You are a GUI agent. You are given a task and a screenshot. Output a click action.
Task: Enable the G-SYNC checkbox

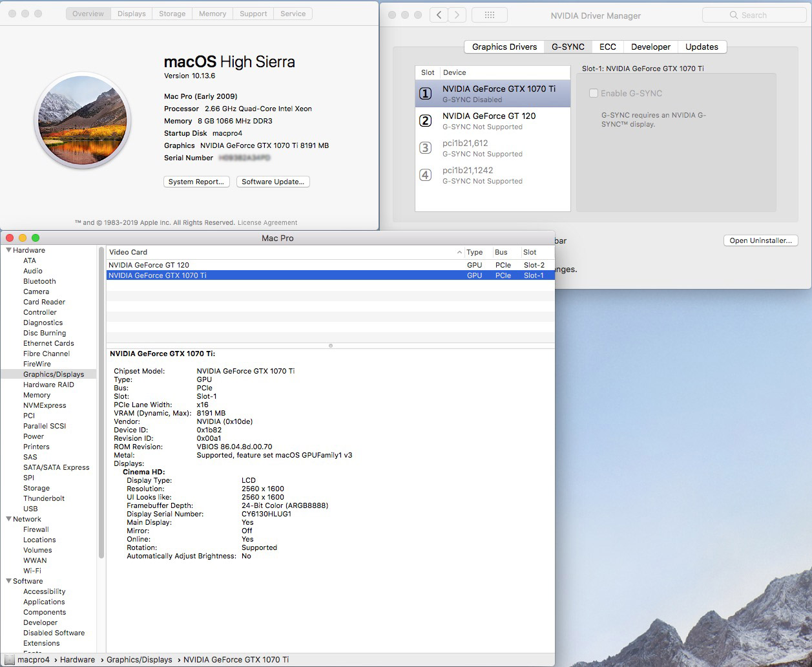[x=594, y=94]
